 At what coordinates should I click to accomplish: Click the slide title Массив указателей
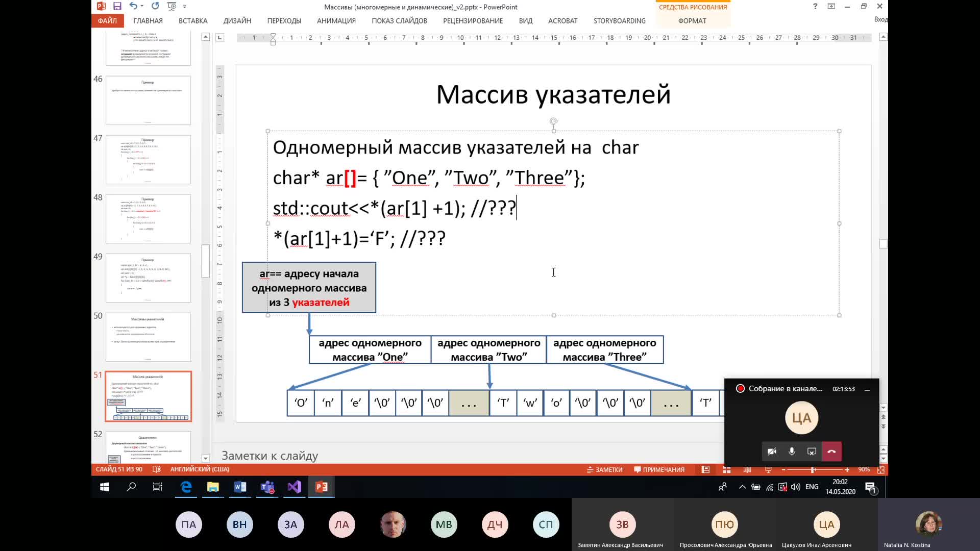[553, 94]
